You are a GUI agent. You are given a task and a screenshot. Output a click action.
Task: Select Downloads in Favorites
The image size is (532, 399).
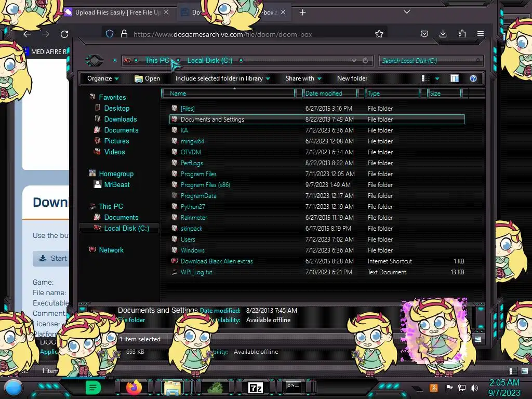(x=121, y=119)
